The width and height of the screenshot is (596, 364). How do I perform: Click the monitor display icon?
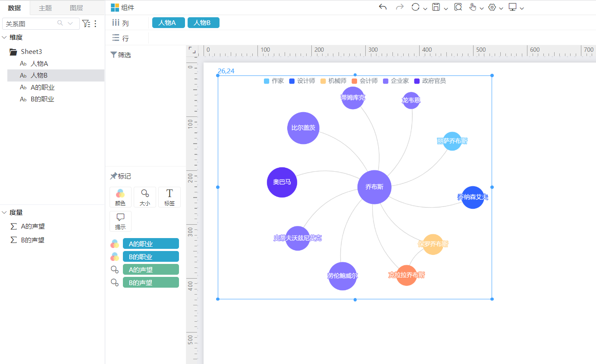[513, 7]
